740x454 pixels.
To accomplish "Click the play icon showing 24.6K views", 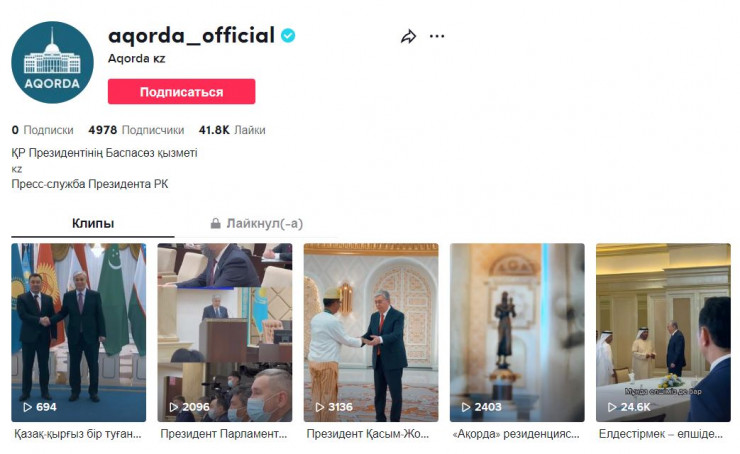I will [612, 407].
